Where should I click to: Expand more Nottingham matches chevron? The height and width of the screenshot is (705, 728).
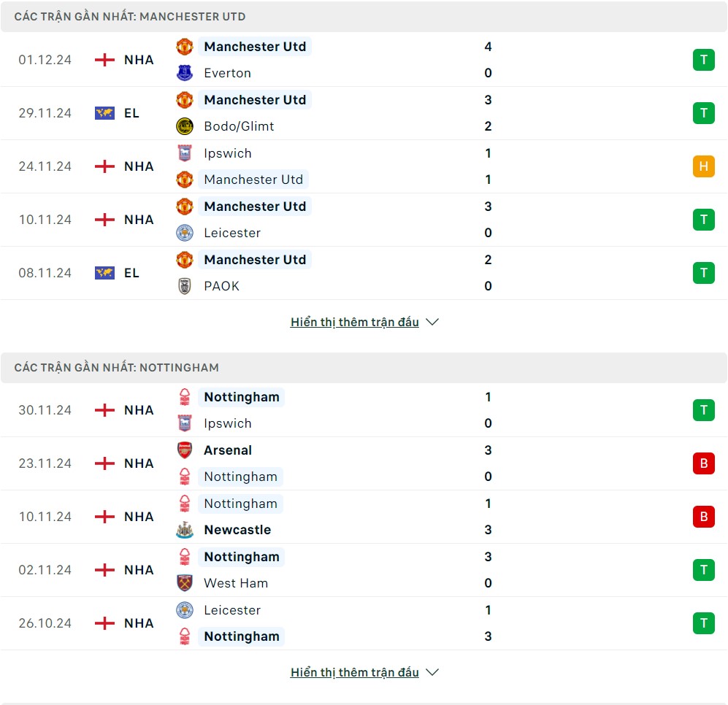(x=432, y=672)
